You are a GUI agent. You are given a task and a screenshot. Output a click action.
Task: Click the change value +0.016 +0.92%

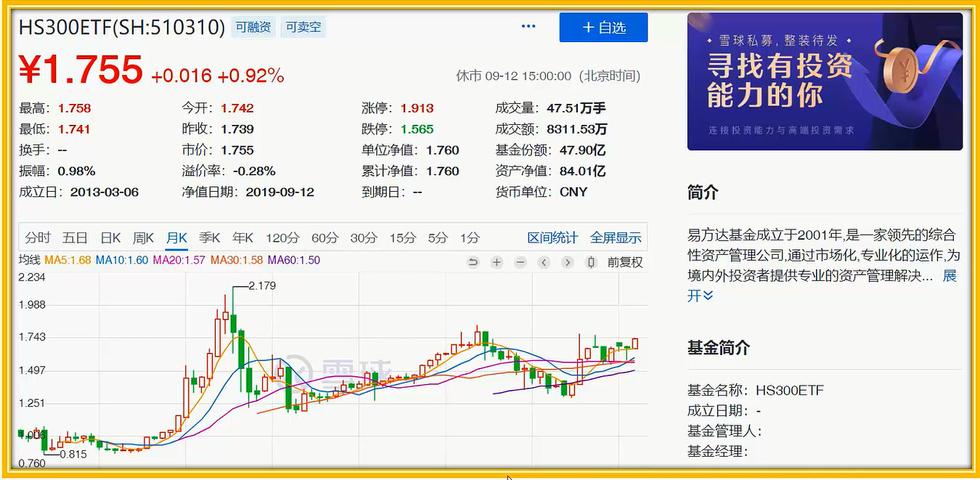pyautogui.click(x=218, y=76)
